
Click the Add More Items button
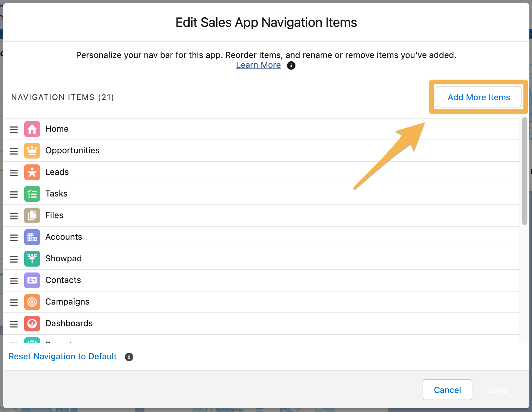pos(479,97)
